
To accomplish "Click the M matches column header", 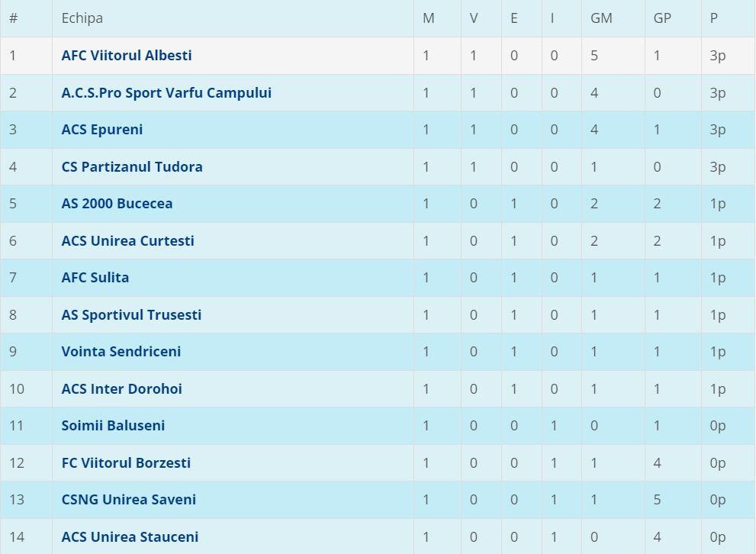I will [429, 18].
